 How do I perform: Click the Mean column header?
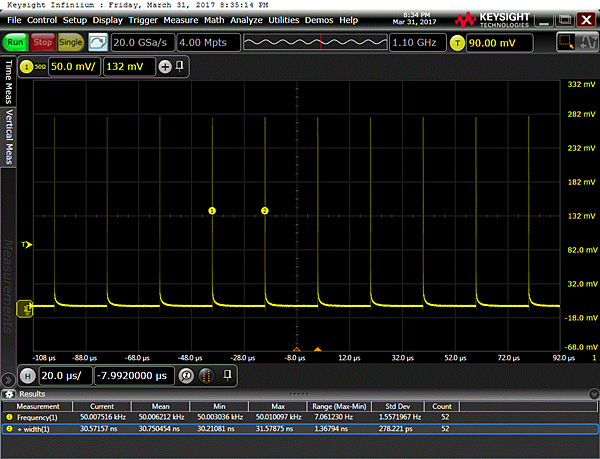(161, 406)
